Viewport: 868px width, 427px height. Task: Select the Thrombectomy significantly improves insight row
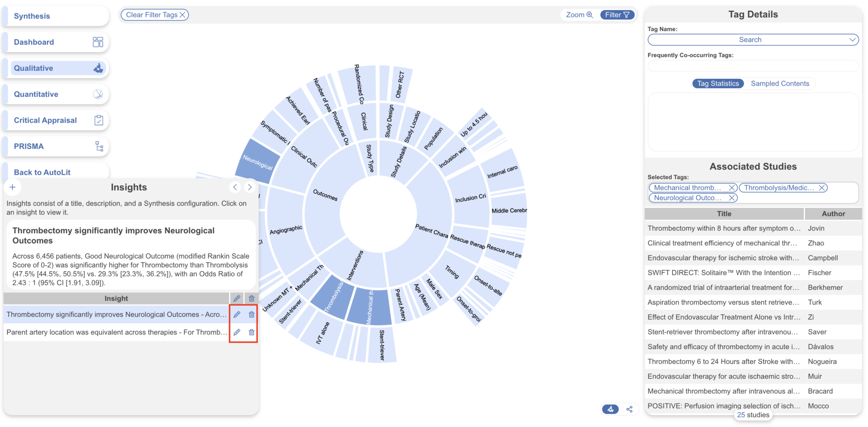pyautogui.click(x=117, y=315)
